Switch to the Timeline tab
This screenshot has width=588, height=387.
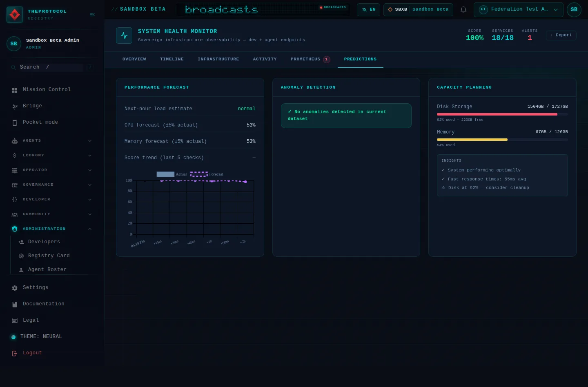(172, 59)
